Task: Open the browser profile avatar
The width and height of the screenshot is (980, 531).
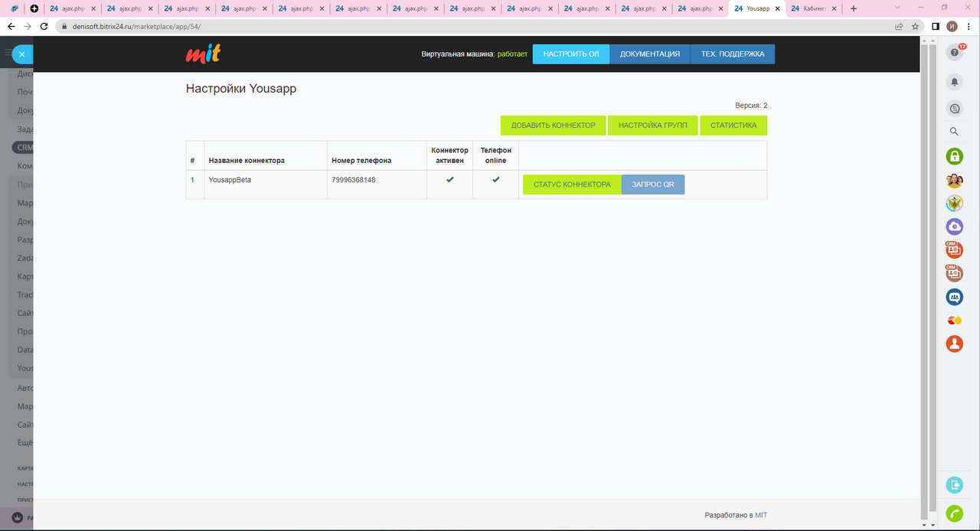Action: tap(952, 26)
